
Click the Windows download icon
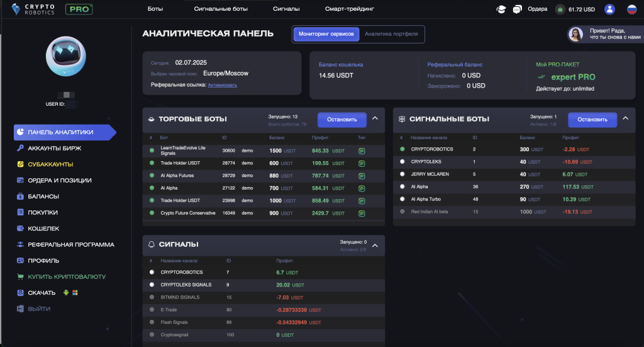click(x=75, y=293)
